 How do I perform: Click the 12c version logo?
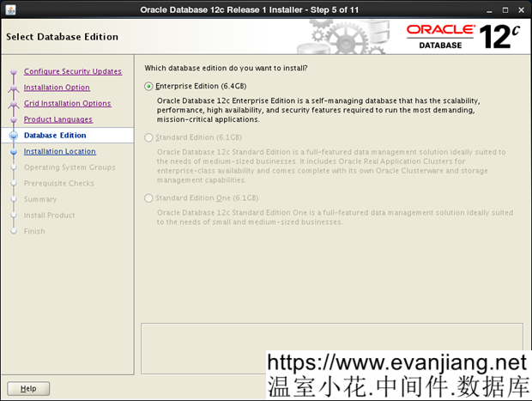point(500,36)
